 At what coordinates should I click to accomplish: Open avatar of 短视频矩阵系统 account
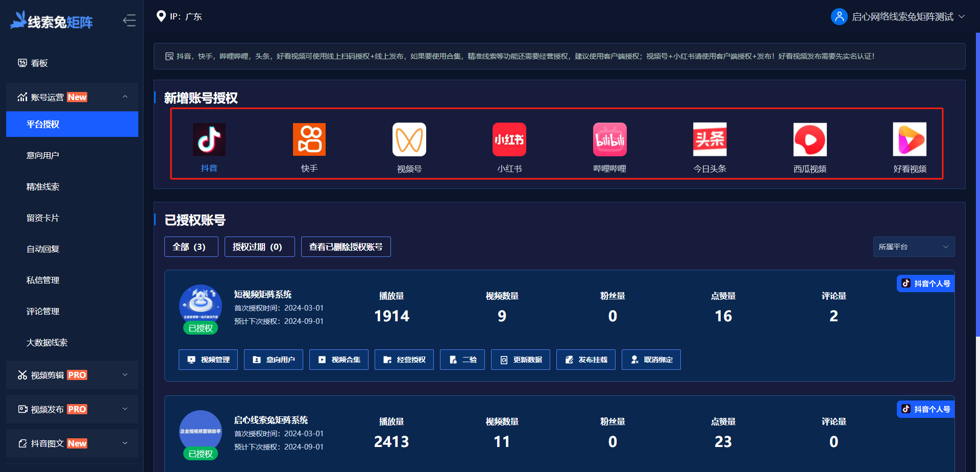click(201, 305)
